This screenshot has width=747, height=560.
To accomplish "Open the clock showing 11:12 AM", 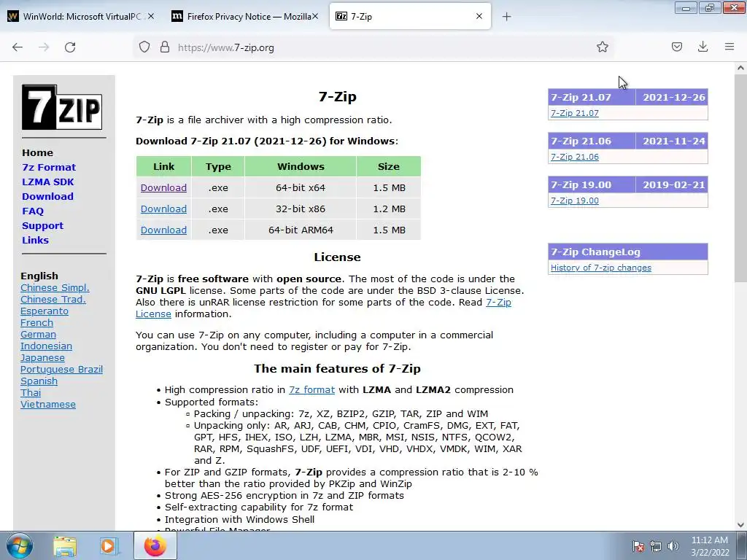I will tap(710, 546).
